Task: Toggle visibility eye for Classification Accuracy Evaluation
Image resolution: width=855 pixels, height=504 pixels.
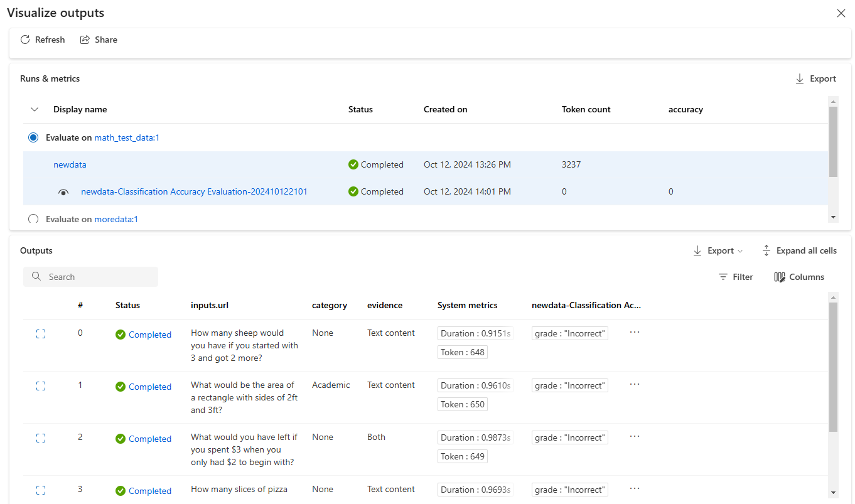Action: (x=63, y=192)
